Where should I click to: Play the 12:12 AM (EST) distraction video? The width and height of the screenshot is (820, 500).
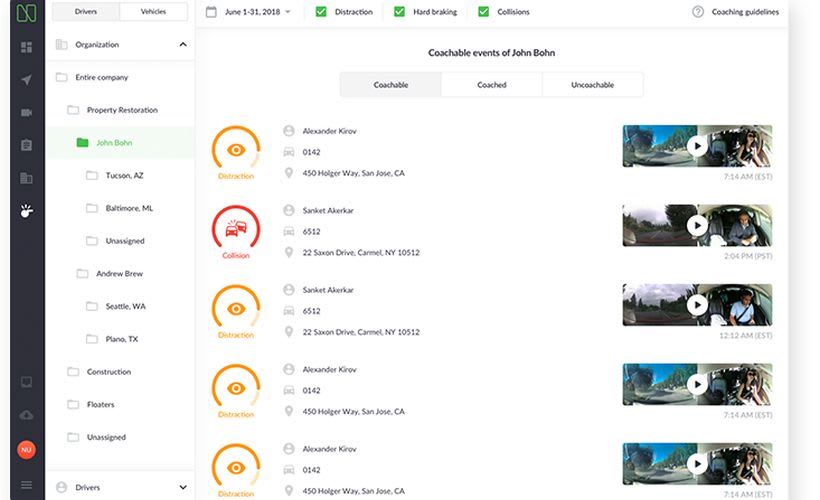697,305
